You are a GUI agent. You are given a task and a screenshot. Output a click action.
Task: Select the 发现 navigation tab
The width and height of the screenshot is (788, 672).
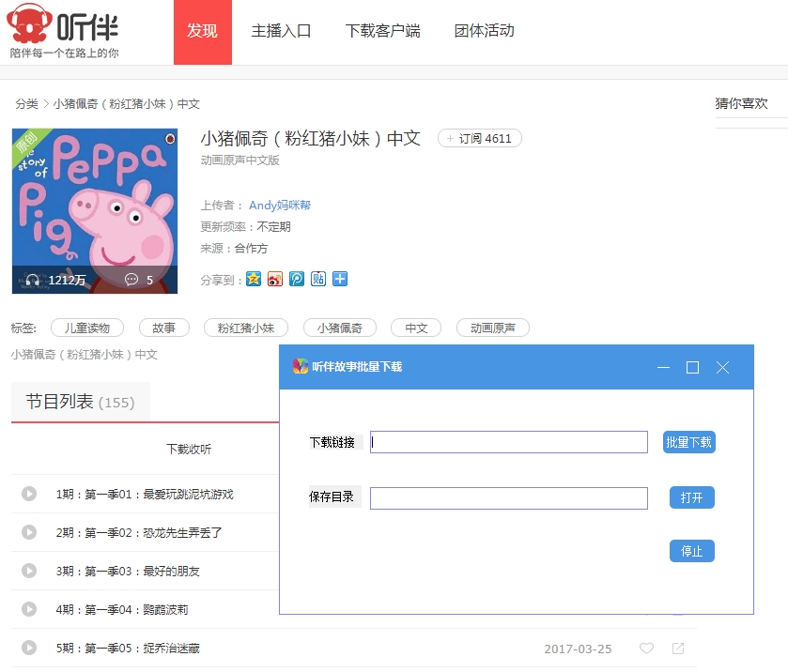[x=203, y=32]
